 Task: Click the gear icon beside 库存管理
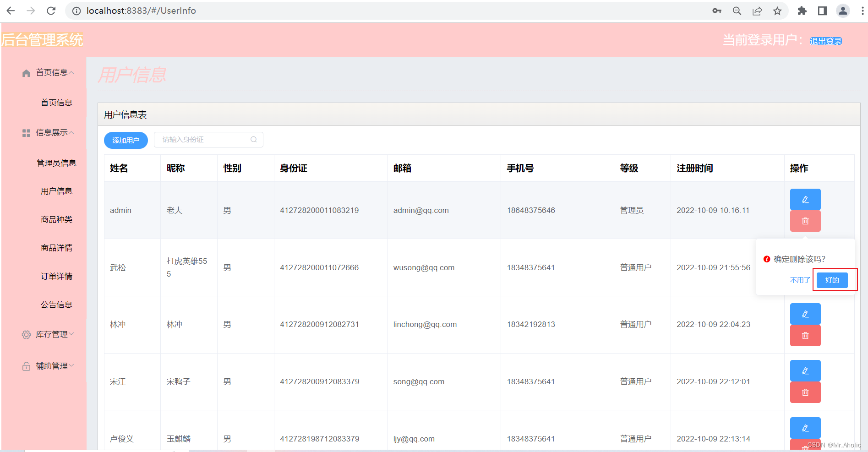pos(26,334)
